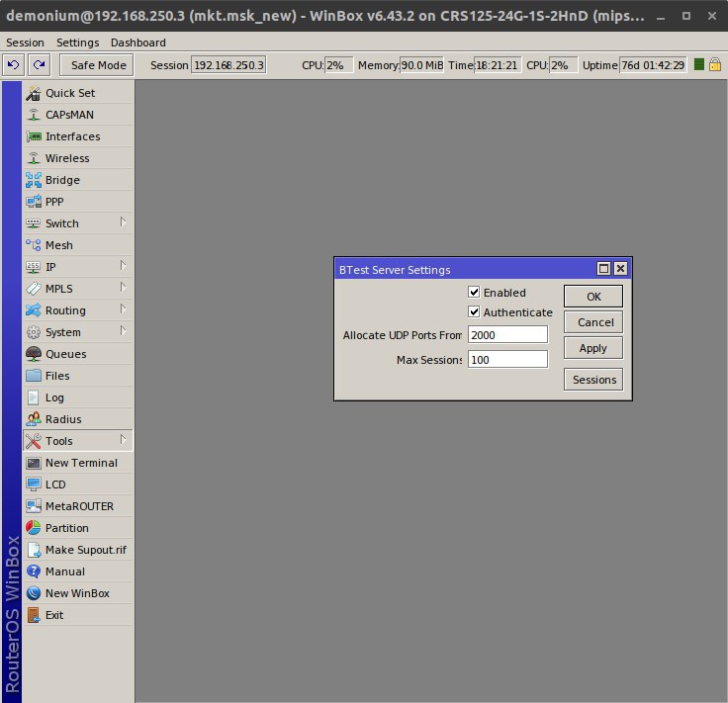Click the Session address field 192.168.250.3
This screenshot has width=728, height=703.
tap(228, 65)
